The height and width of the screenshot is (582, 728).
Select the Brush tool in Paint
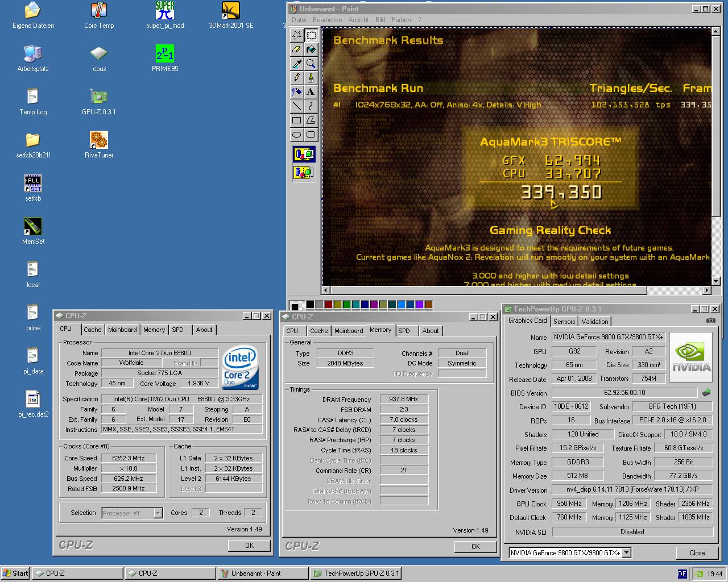coord(311,78)
